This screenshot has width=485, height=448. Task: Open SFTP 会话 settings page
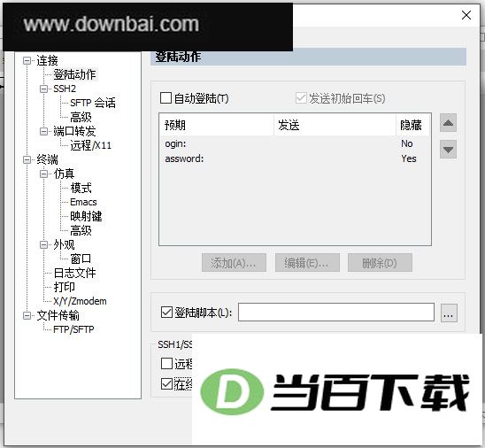[93, 103]
